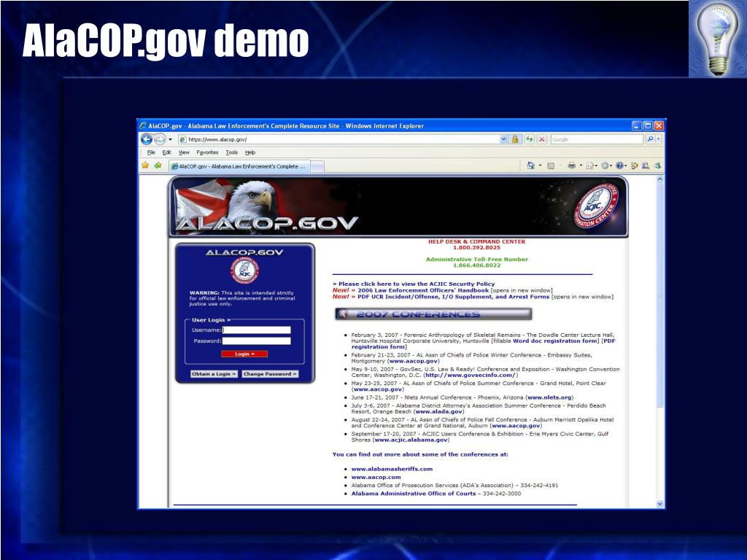747x560 pixels.
Task: Click the address bar showing https://www.alacop.gov/
Action: click(338, 139)
